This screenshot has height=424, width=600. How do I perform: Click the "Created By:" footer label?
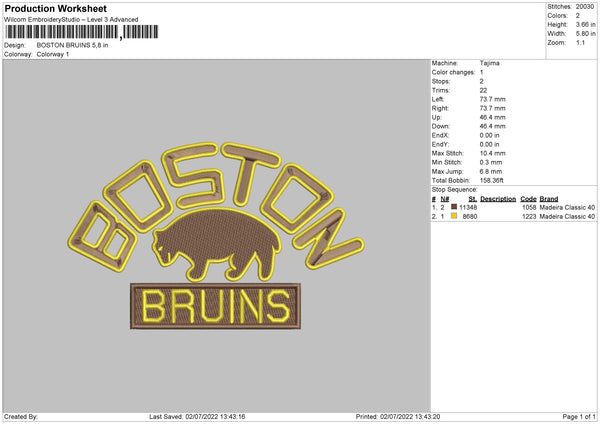coord(21,417)
